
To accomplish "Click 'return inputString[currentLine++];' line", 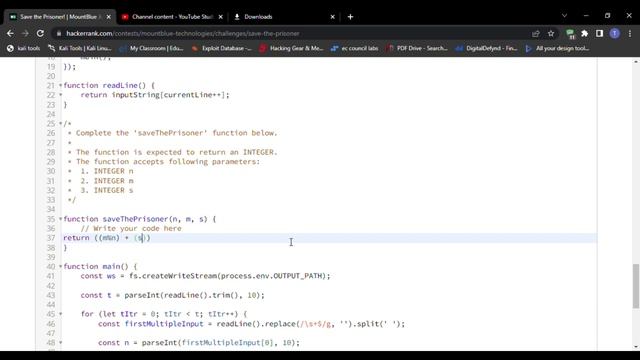I will pyautogui.click(x=155, y=95).
